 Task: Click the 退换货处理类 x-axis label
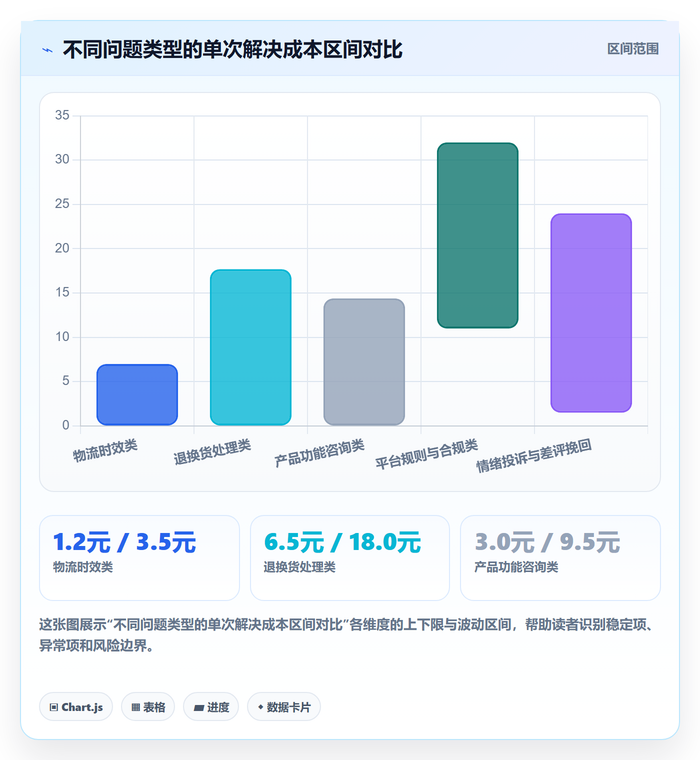(212, 452)
